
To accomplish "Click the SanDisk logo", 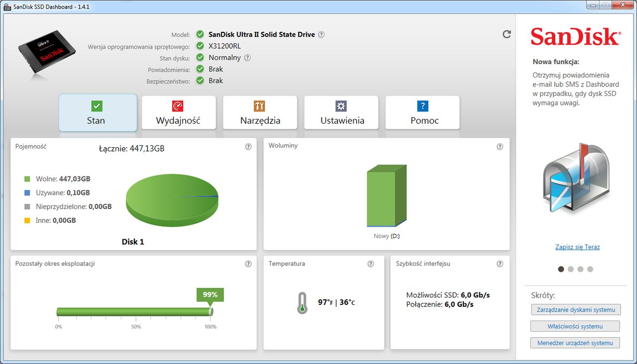I will [x=575, y=37].
